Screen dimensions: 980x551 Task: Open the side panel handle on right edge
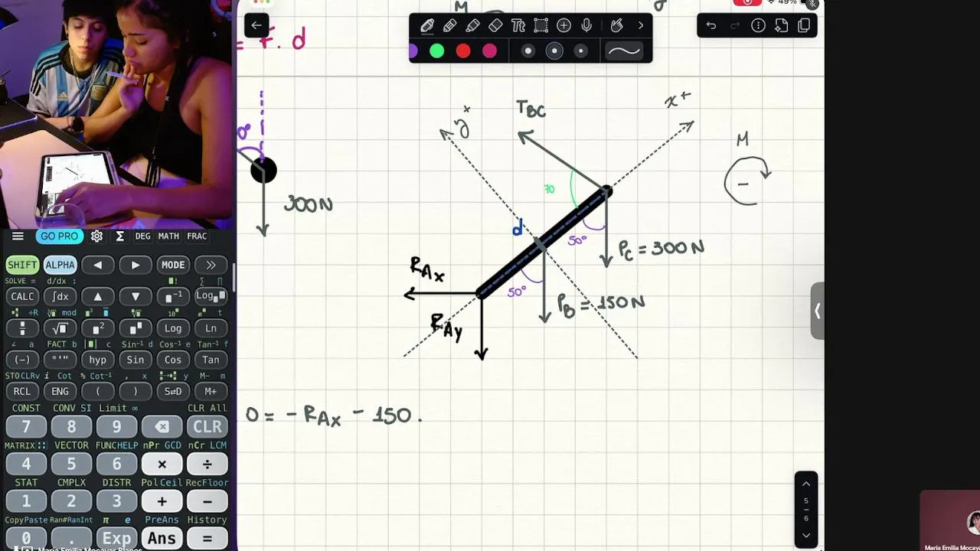coord(817,311)
